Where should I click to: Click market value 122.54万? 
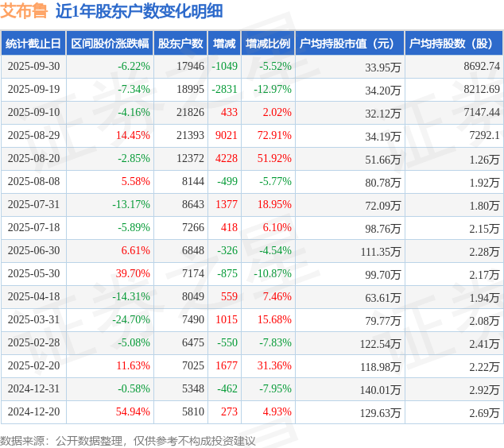pos(381,344)
